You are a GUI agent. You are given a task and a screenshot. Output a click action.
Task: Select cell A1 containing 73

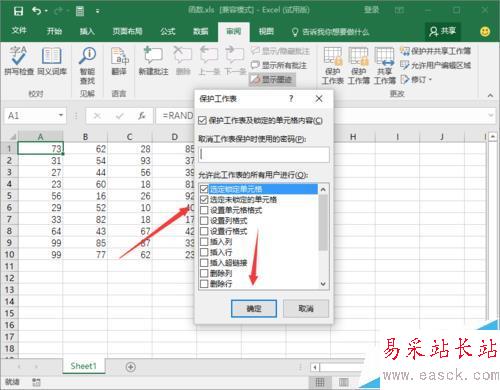(40, 149)
